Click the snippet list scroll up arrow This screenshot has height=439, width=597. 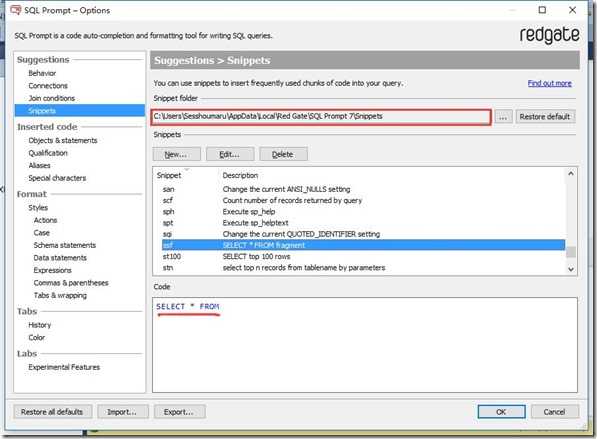point(571,174)
